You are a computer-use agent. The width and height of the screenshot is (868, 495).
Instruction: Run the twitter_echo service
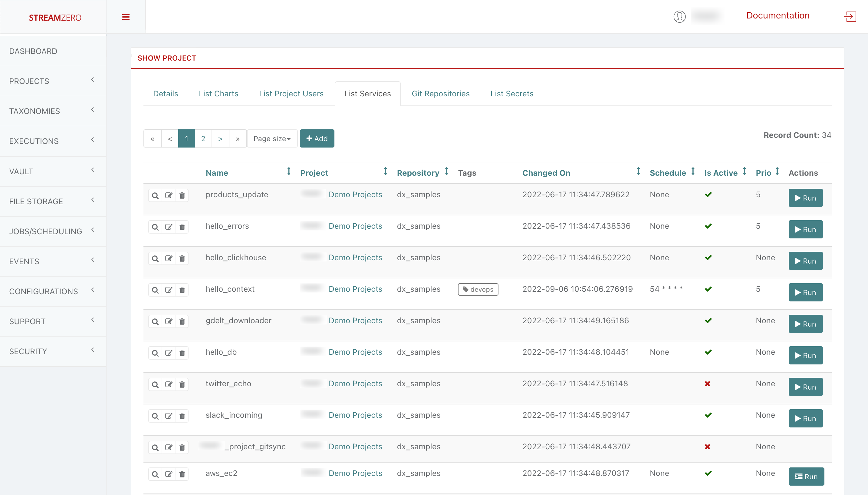(x=805, y=387)
